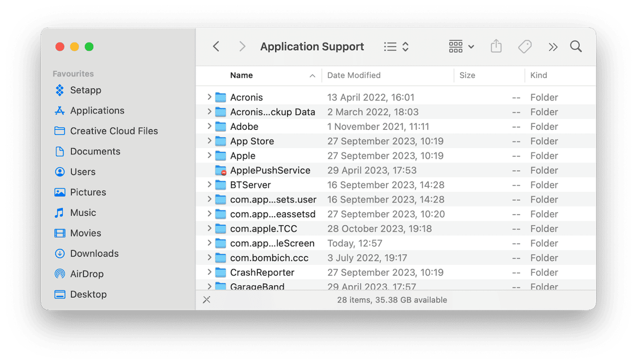Expand the Acronis folder disclosure triangle
Screen dimensions: 637x364
209,97
